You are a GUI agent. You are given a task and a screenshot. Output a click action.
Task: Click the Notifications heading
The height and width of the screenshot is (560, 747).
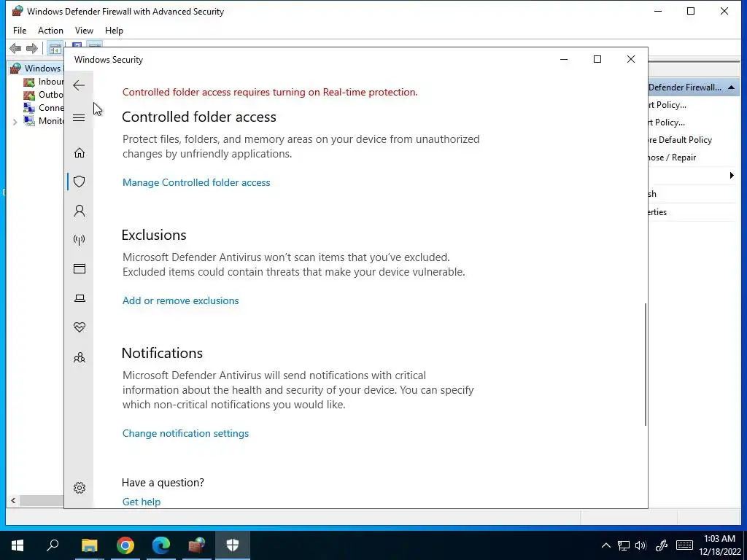pyautogui.click(x=163, y=353)
